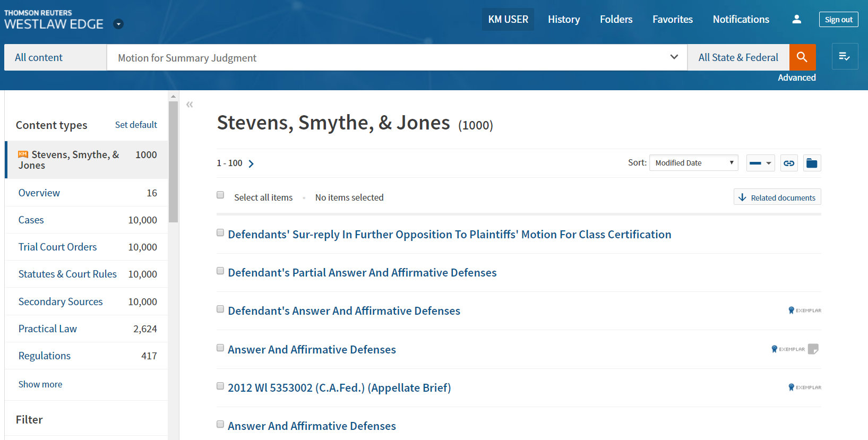
Task: Click Exemplar badge beside the note icon
Action: pos(788,349)
